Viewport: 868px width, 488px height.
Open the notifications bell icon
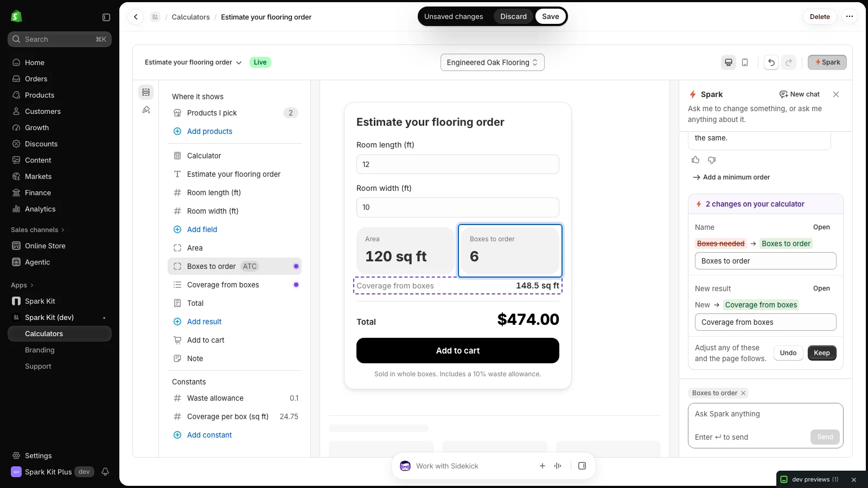coord(105,472)
